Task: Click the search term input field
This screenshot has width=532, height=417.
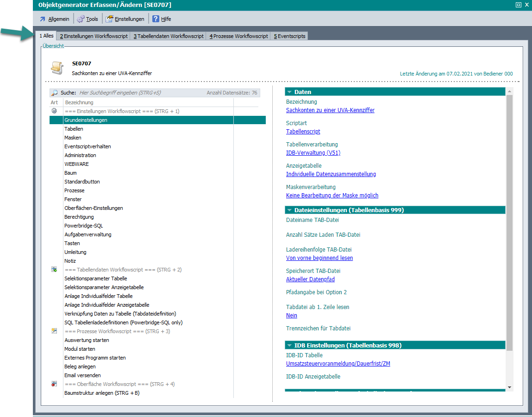Action: (139, 93)
